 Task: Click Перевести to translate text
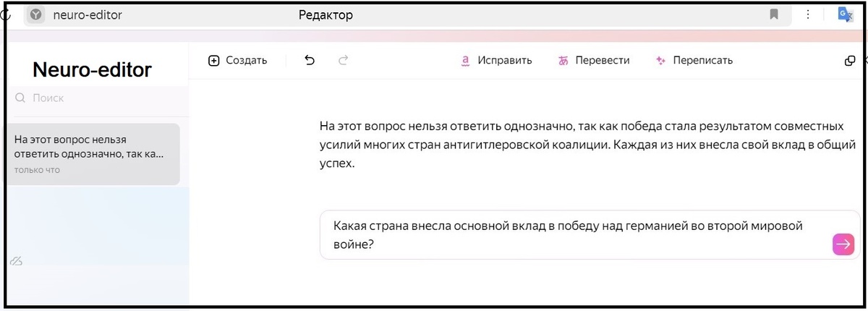tap(594, 61)
